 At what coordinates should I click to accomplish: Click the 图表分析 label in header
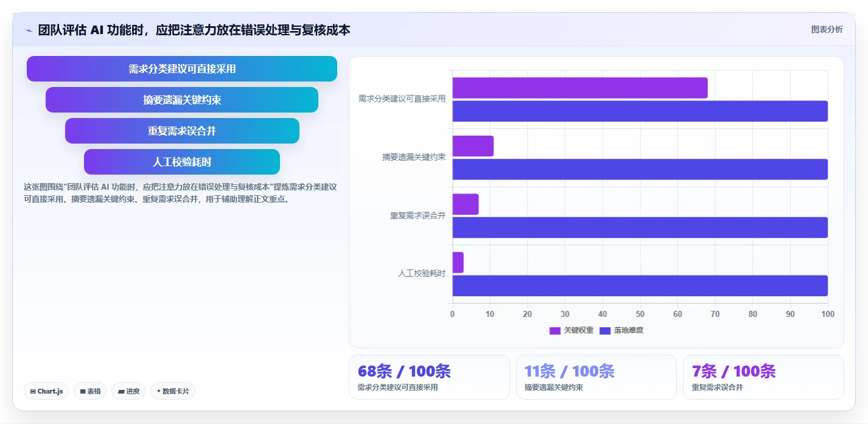coord(827,29)
